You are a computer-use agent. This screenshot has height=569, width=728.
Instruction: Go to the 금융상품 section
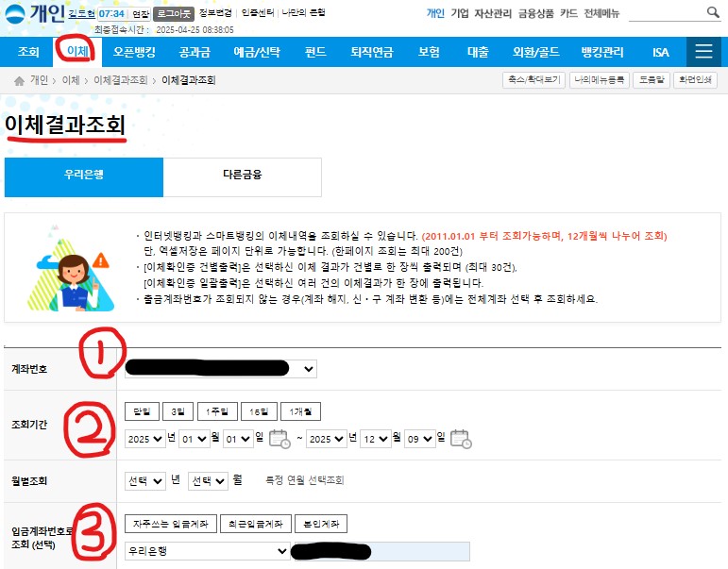click(x=535, y=13)
